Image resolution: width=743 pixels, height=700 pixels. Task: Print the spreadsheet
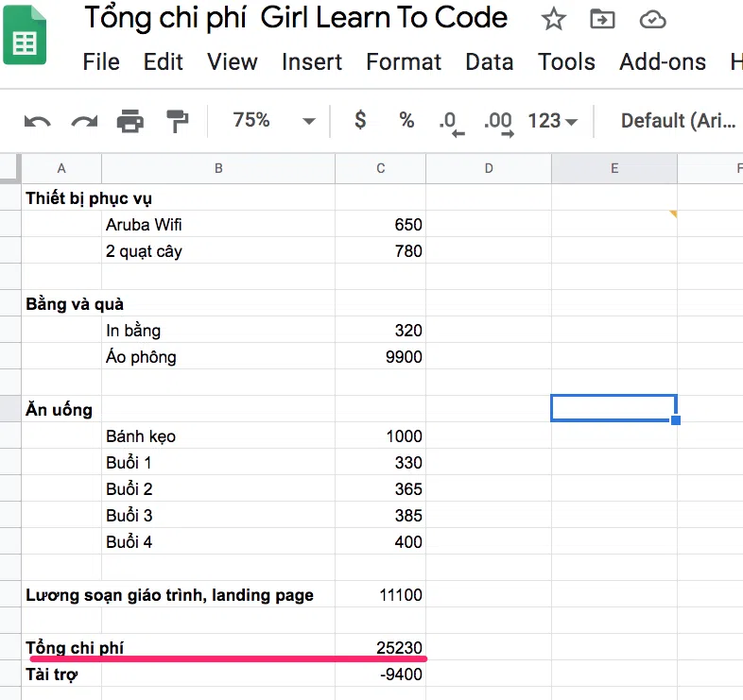pos(130,121)
